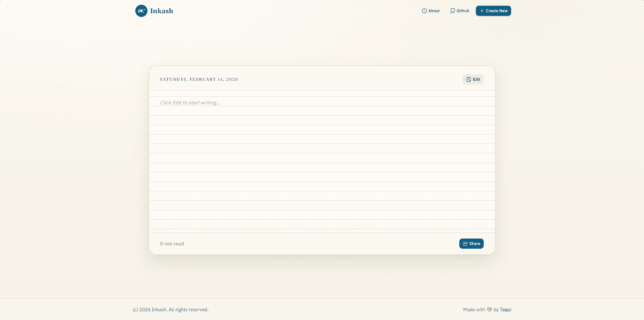Click the Saturday, February 14, 2026 date heading
Image resolution: width=644 pixels, height=320 pixels.
[x=199, y=79]
